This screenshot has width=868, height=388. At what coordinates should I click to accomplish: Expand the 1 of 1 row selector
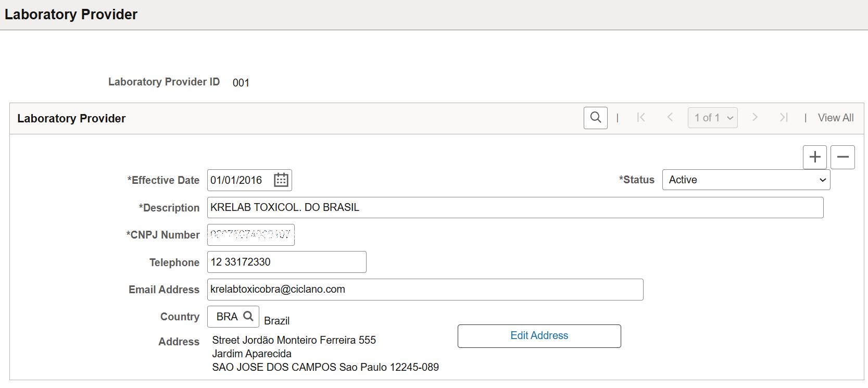click(712, 118)
